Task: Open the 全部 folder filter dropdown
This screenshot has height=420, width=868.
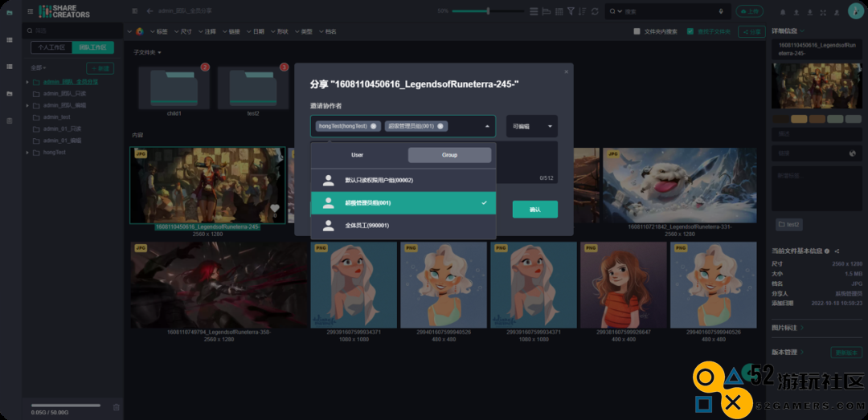Action: (x=39, y=68)
